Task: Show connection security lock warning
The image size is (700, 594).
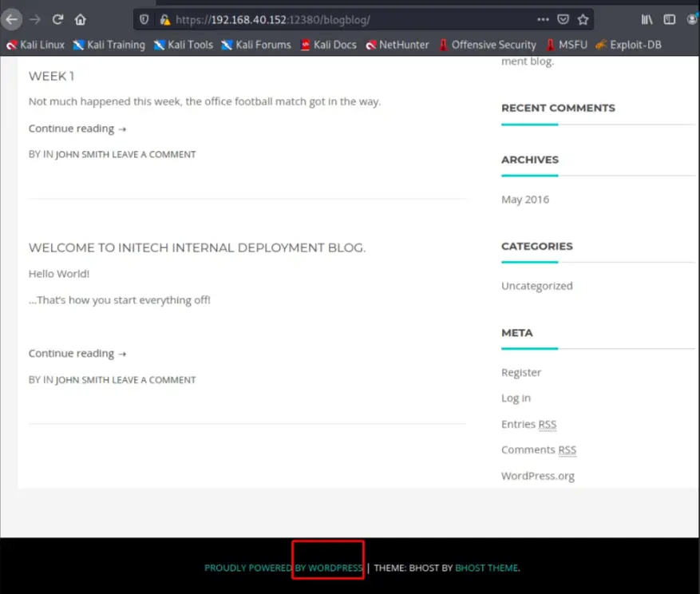Action: pyautogui.click(x=165, y=20)
